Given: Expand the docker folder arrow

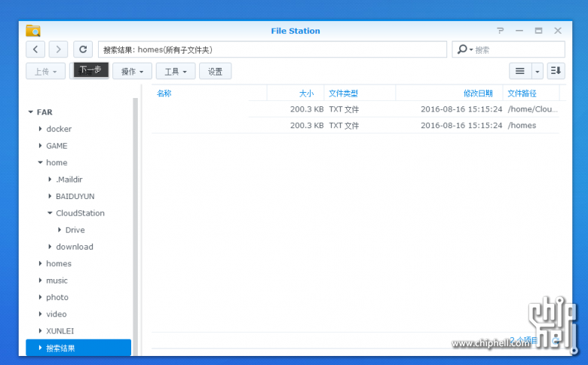Looking at the screenshot, I should click(x=40, y=129).
